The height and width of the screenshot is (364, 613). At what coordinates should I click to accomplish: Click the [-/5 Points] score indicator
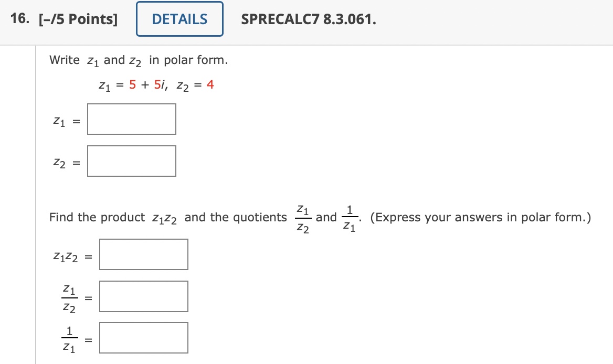click(79, 19)
